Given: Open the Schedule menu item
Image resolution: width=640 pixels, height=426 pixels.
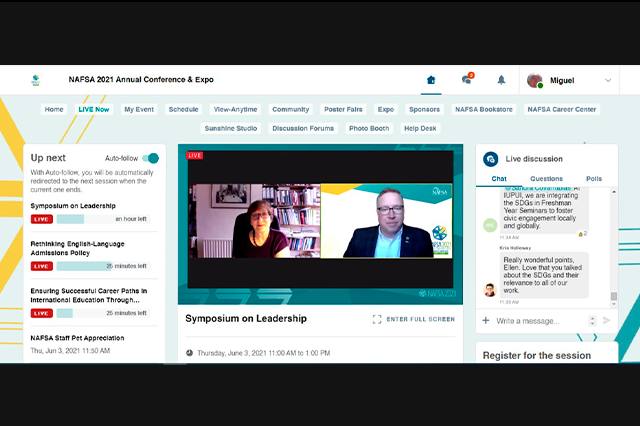Looking at the screenshot, I should (x=183, y=109).
